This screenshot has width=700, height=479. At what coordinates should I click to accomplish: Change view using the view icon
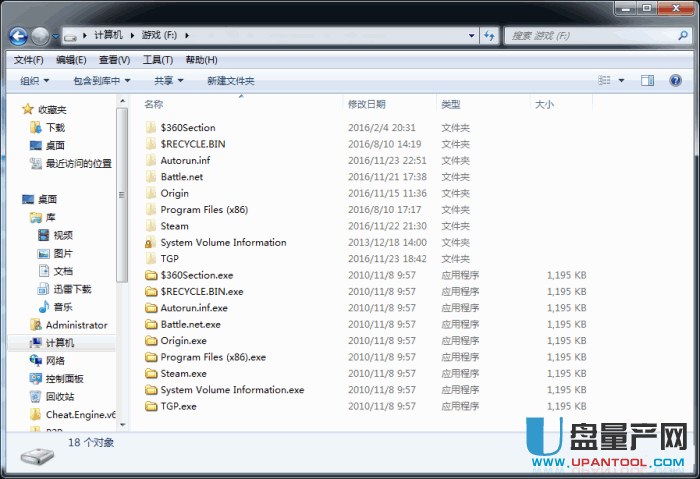(x=604, y=80)
